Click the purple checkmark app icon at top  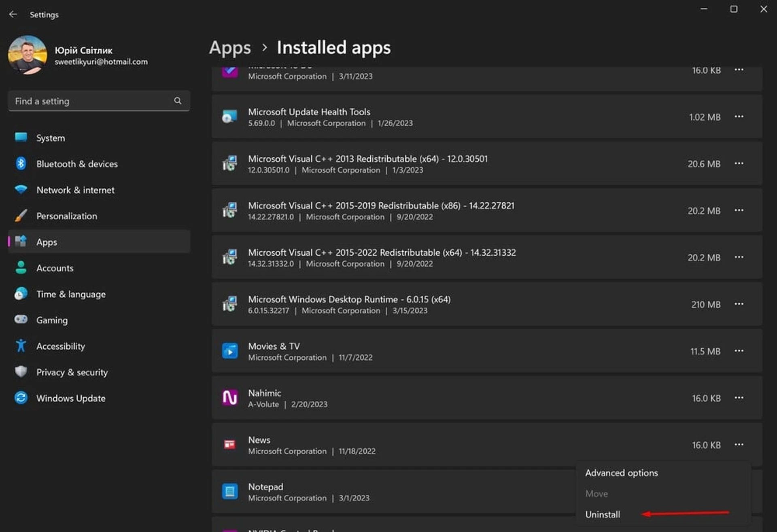pos(229,71)
